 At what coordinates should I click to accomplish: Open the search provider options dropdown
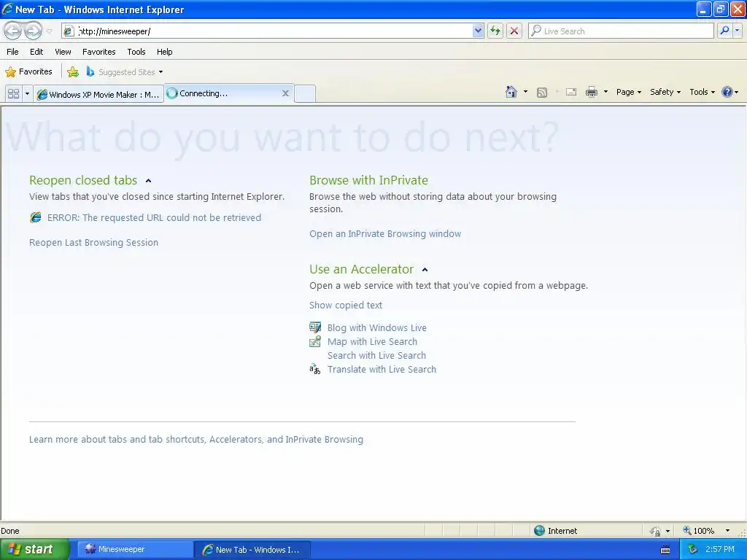tap(737, 31)
